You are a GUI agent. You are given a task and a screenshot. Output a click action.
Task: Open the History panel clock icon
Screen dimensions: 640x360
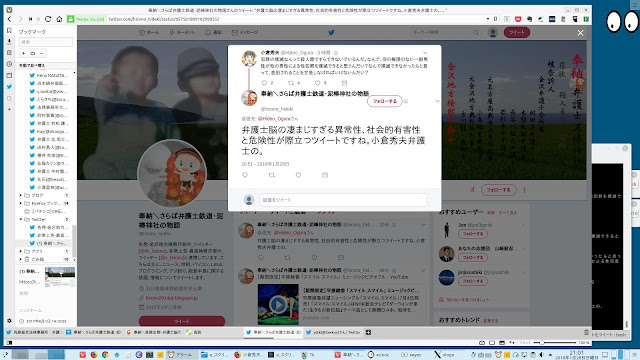9,64
